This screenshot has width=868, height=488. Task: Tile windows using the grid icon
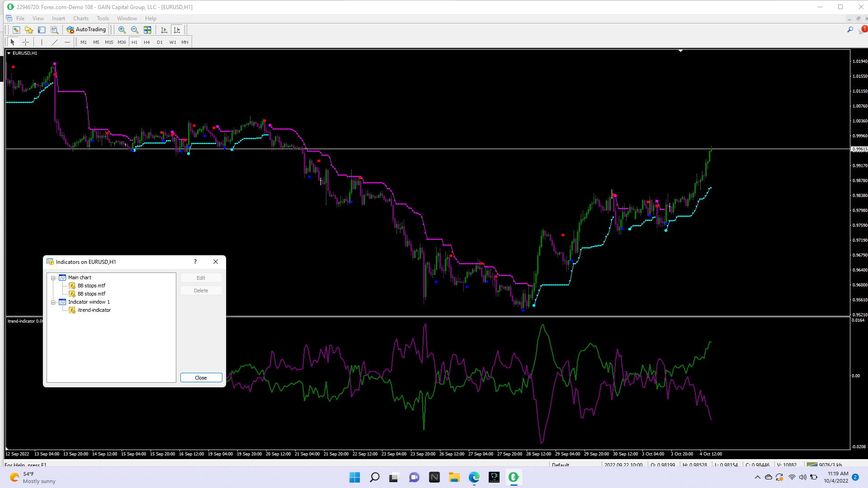tap(147, 30)
